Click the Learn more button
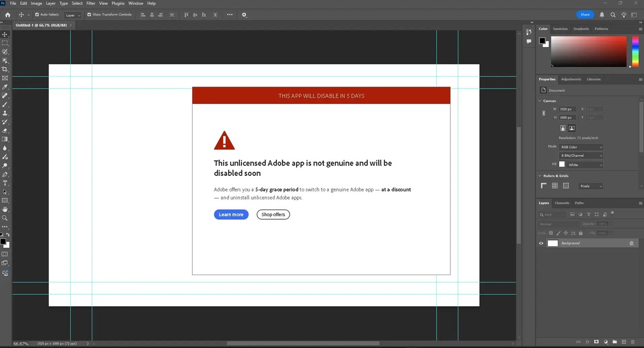This screenshot has width=644, height=348. point(231,214)
